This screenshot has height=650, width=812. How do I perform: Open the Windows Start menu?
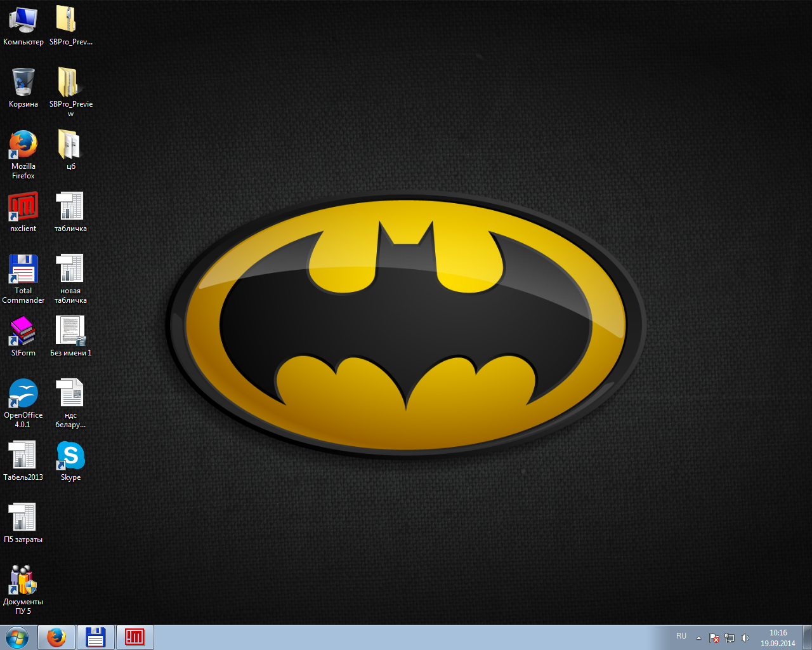pos(17,637)
